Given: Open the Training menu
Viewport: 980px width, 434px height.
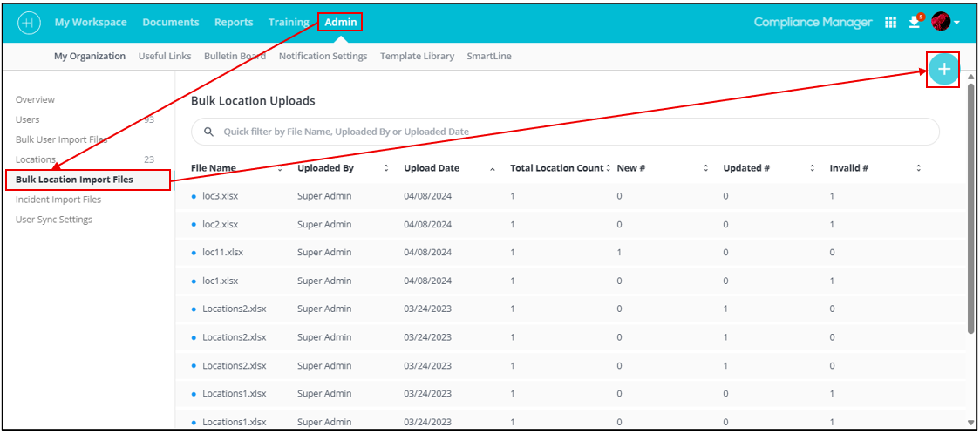Looking at the screenshot, I should tap(289, 23).
